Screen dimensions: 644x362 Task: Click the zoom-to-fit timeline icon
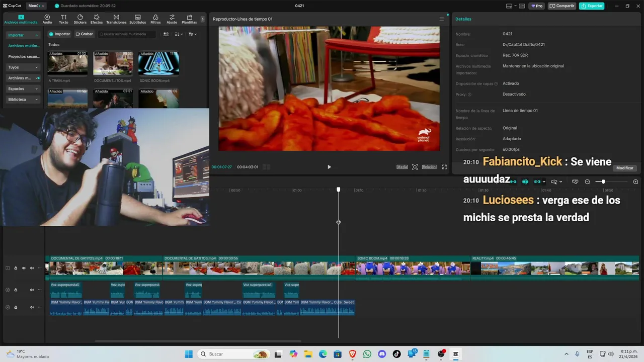575,182
